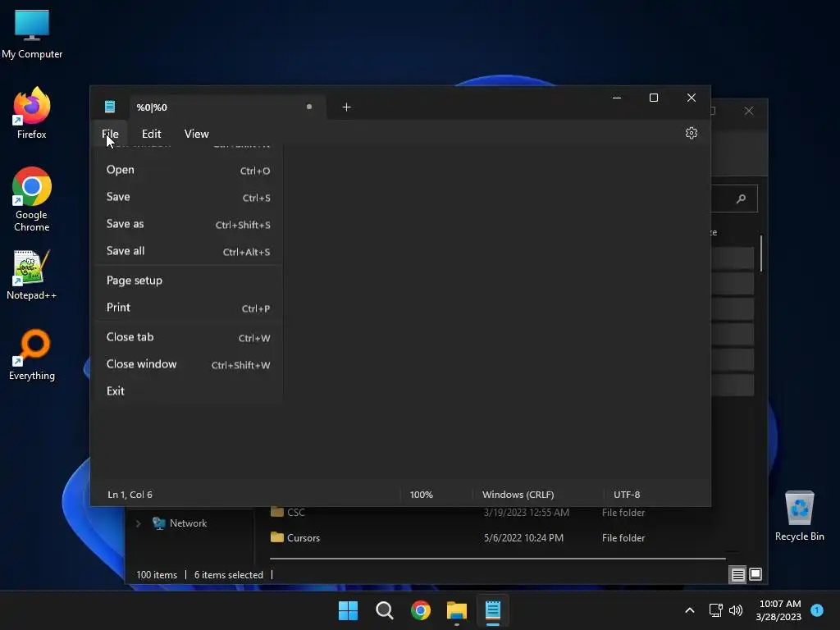
Task: Open the View menu
Action: pos(197,134)
